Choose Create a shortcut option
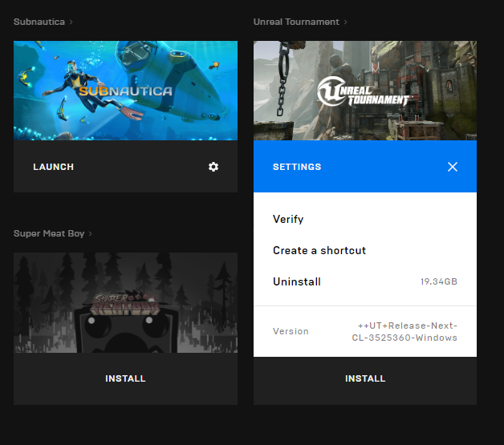This screenshot has width=504, height=445. coord(319,250)
